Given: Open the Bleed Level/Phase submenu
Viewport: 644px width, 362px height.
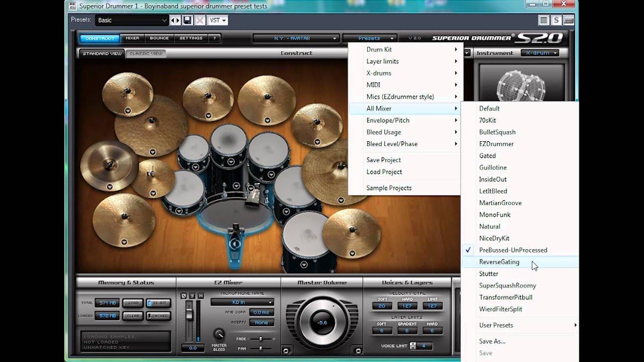Looking at the screenshot, I should (x=405, y=144).
